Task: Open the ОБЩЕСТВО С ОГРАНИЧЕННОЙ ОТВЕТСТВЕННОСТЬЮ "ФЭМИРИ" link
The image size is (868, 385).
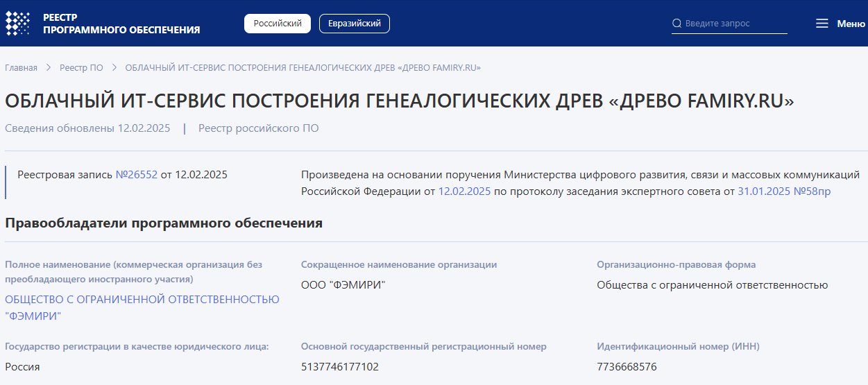Action: click(142, 307)
